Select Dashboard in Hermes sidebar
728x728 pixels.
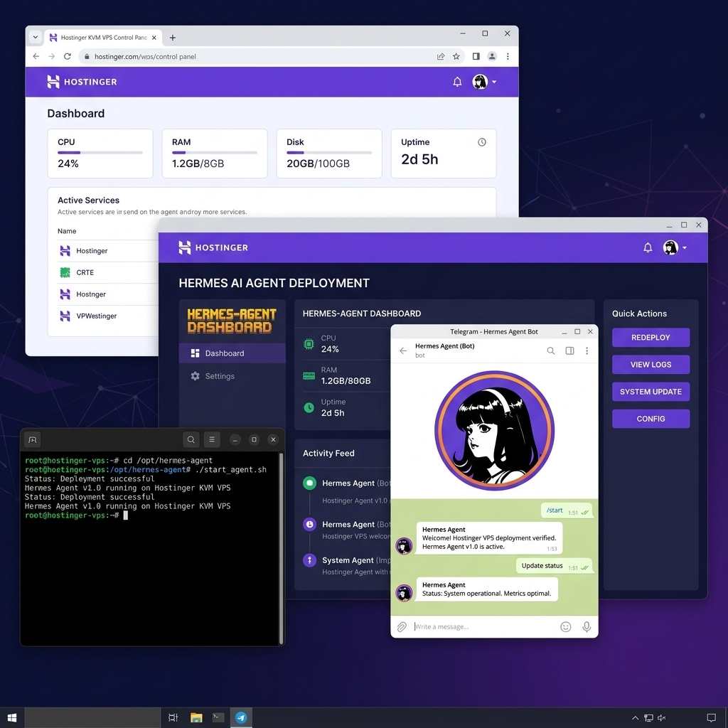pyautogui.click(x=232, y=353)
